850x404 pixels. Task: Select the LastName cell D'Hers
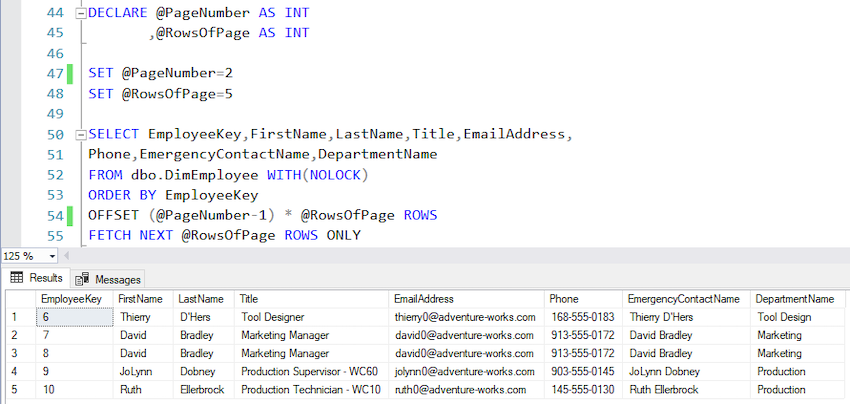coord(204,317)
